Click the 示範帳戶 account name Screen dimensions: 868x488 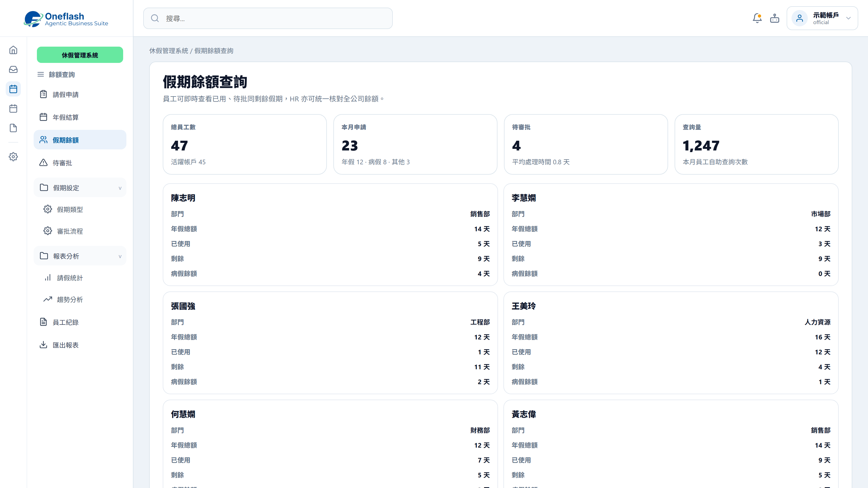825,15
